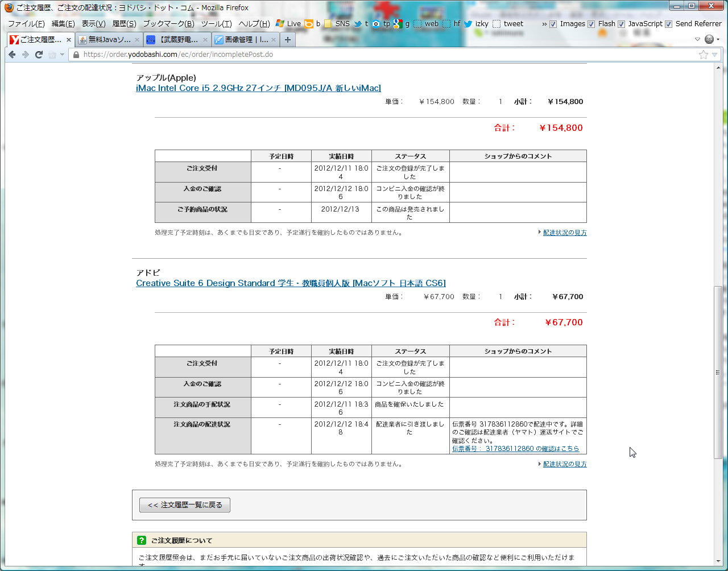Click the 配達状況の見方 link under the Adobe table
Screen dimensions: 728x571
[565, 464]
